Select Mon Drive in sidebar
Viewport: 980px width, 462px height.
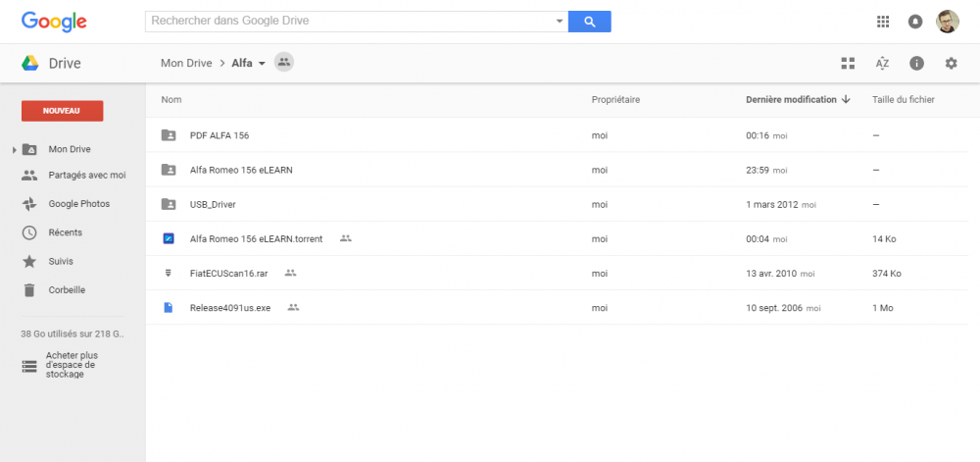tap(70, 149)
